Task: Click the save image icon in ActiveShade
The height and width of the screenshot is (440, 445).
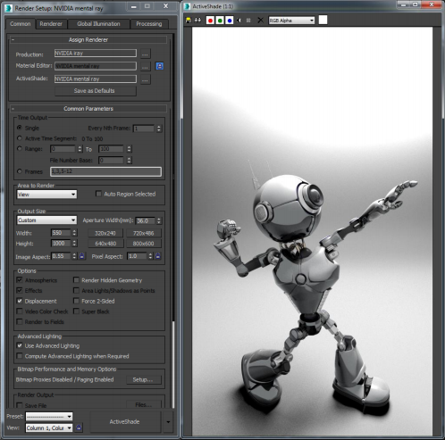Action: point(188,20)
